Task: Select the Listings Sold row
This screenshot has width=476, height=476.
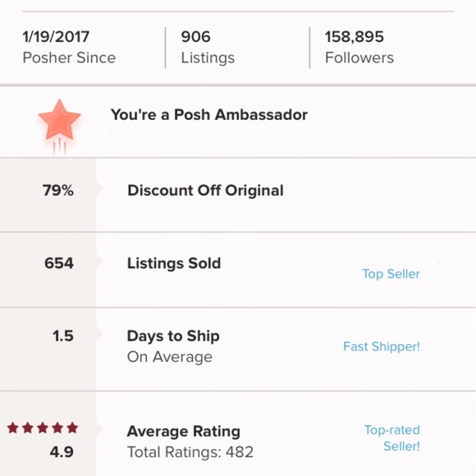Action: [238, 270]
